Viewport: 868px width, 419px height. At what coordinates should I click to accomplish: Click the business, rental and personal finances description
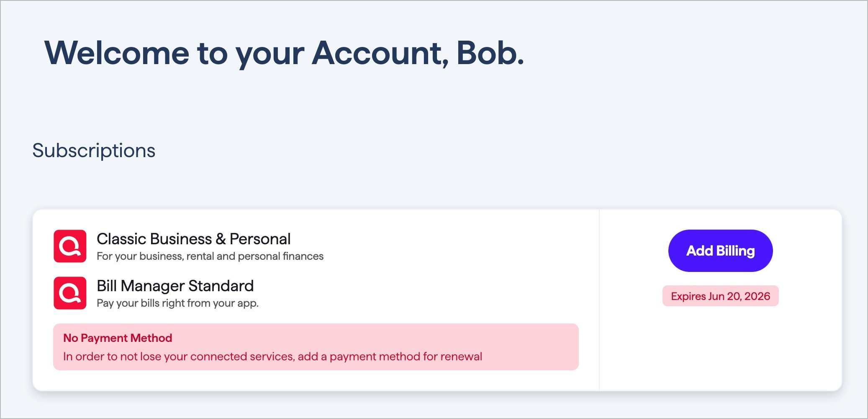pos(210,256)
